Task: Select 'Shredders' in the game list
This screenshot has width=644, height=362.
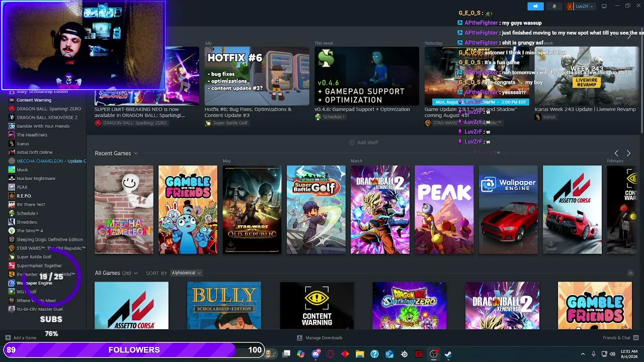Action: (27, 222)
